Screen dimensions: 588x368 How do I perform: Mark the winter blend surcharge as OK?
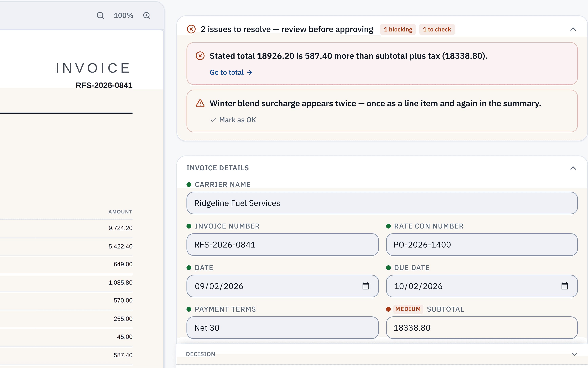(x=233, y=120)
